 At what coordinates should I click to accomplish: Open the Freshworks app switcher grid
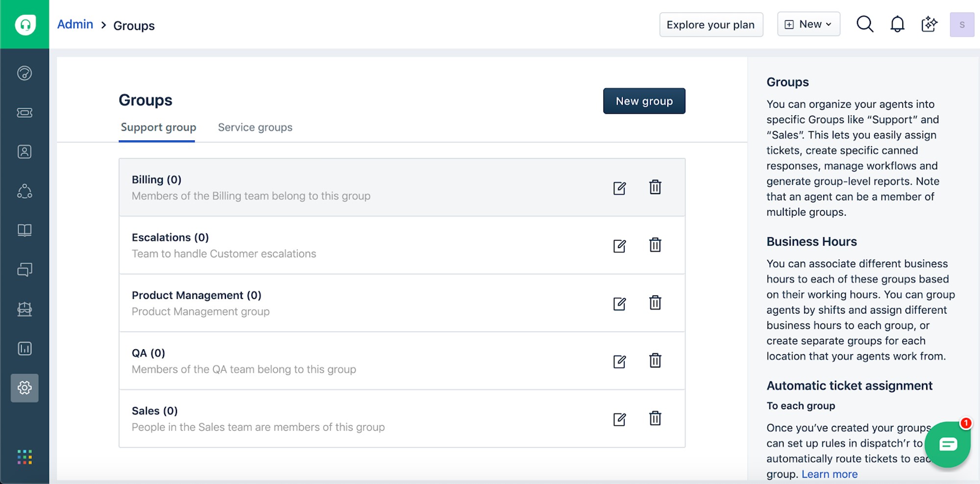point(24,457)
